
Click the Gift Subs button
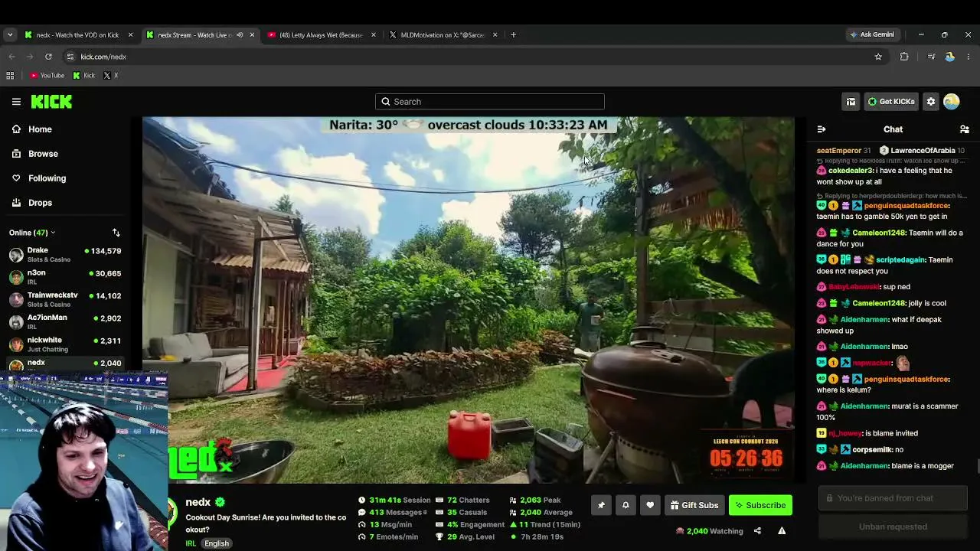click(x=694, y=505)
